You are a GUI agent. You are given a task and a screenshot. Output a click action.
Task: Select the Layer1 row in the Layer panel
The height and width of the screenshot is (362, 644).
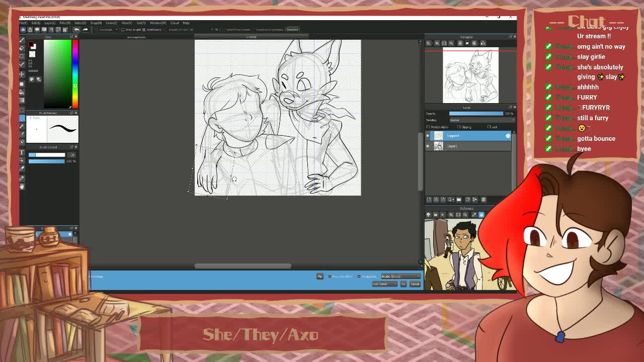pos(468,146)
